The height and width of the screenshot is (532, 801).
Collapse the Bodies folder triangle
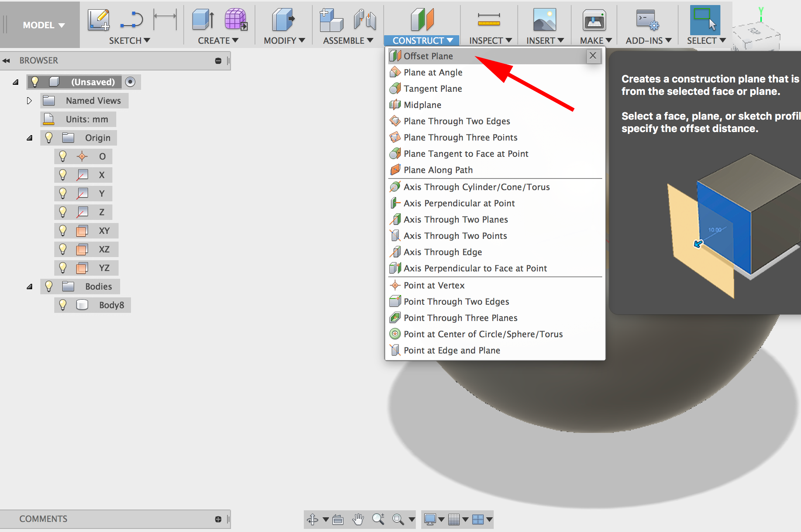pyautogui.click(x=29, y=287)
